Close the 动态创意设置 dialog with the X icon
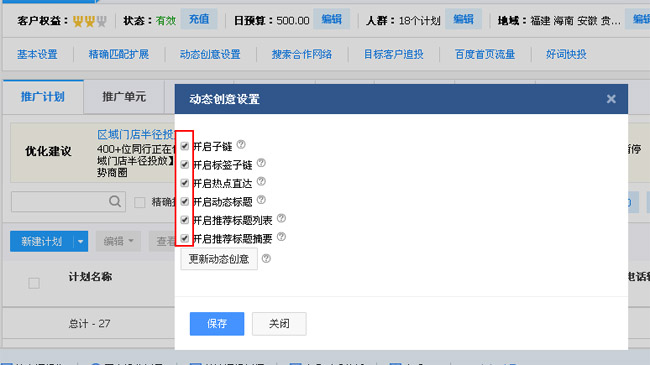The height and width of the screenshot is (365, 650). (611, 99)
